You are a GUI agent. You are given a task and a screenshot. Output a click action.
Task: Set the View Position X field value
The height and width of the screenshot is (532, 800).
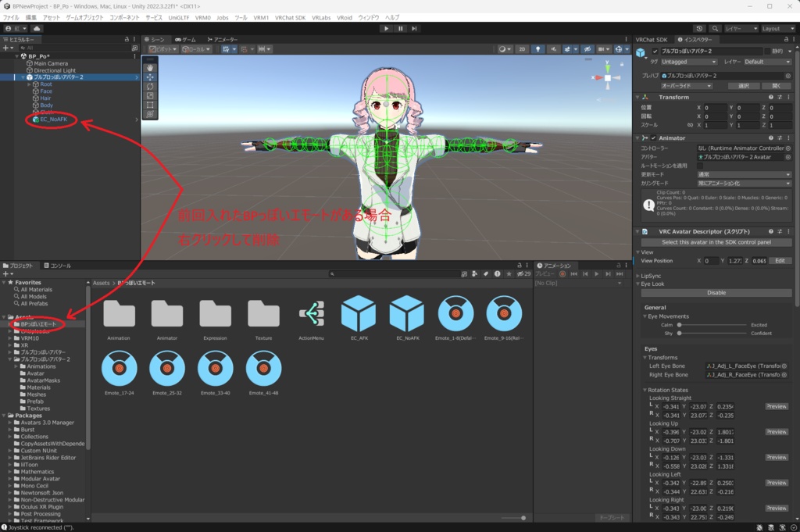[x=711, y=261]
